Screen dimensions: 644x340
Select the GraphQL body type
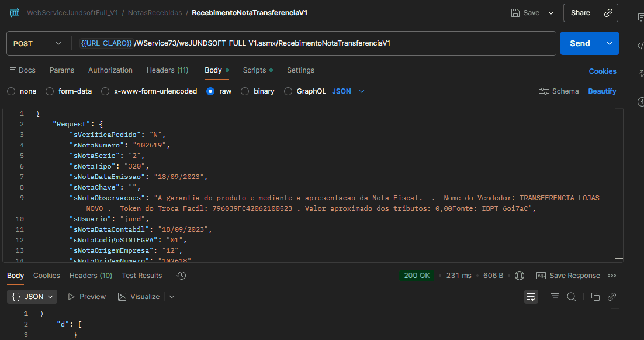tap(288, 91)
